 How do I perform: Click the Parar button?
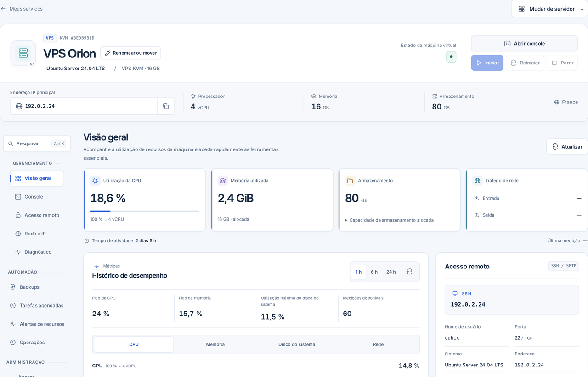click(562, 63)
